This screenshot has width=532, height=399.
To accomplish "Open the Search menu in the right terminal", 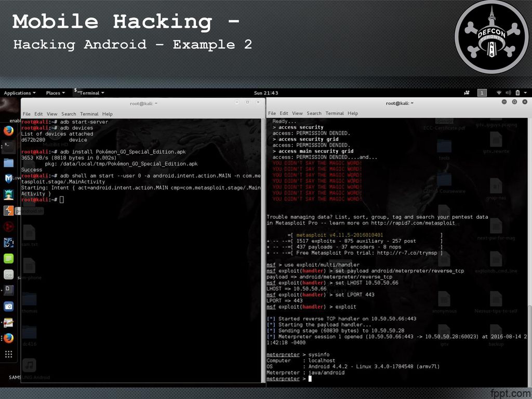I will click(x=314, y=113).
